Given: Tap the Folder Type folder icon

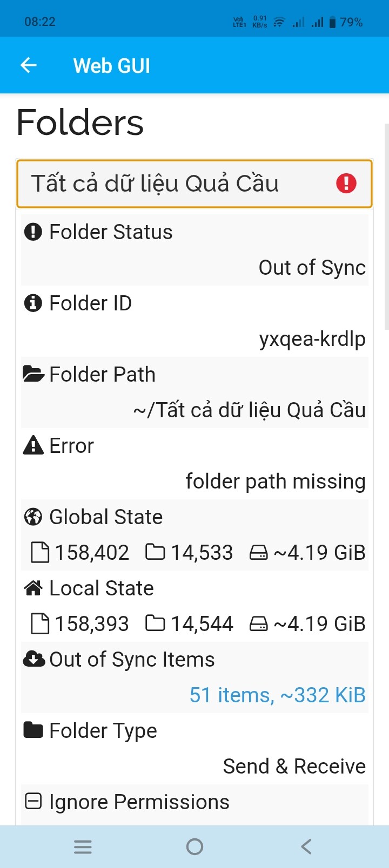Looking at the screenshot, I should pos(33,730).
